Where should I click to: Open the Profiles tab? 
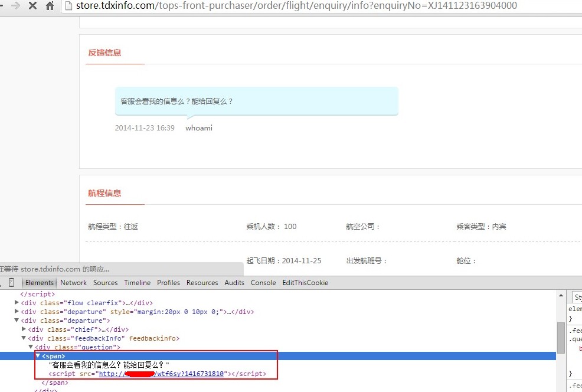(168, 283)
